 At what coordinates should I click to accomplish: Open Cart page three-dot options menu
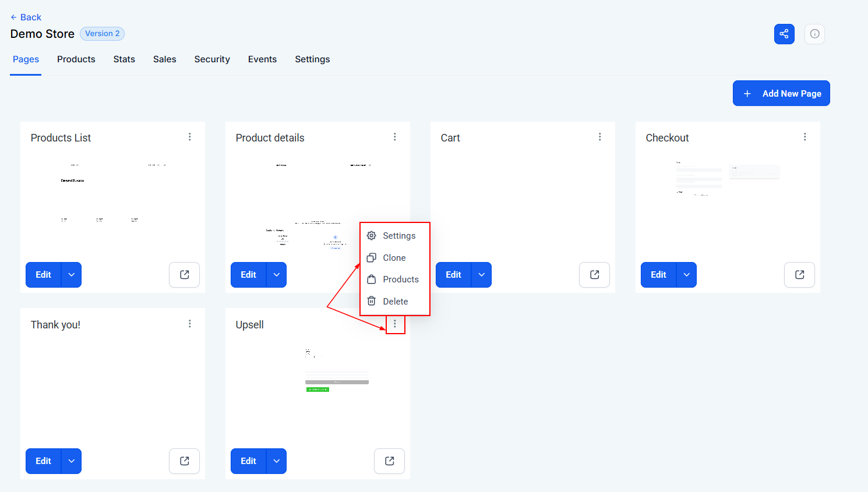[600, 137]
